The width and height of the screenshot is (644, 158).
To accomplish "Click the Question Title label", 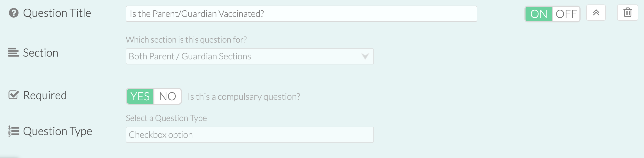I will point(57,13).
